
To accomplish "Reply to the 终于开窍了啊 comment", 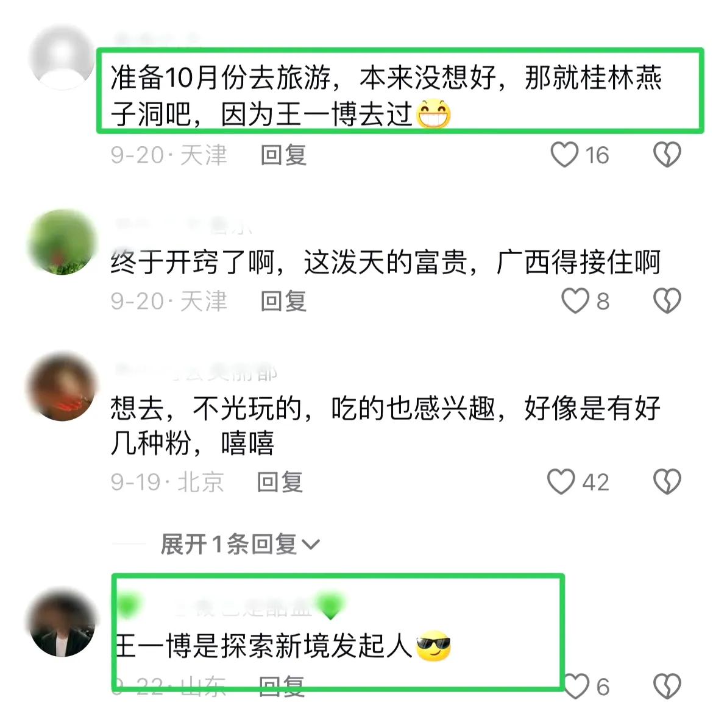I will pyautogui.click(x=283, y=301).
